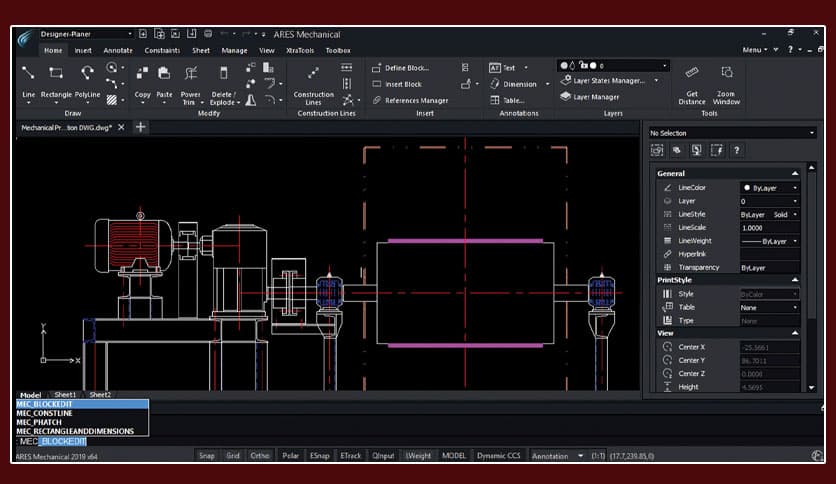Image resolution: width=836 pixels, height=484 pixels.
Task: Choose MEC_PHATCH from command suggestions
Action: [82, 422]
